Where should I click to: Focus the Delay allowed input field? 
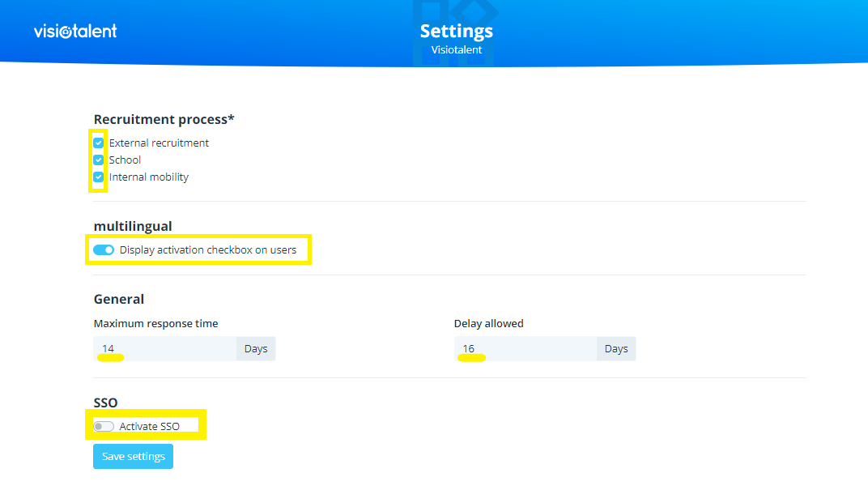point(525,349)
